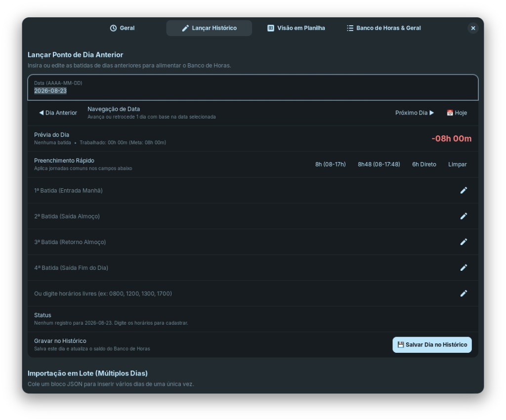The width and height of the screenshot is (506, 420).
Task: Go to Banco de Horas & Geral tab
Action: coord(383,28)
